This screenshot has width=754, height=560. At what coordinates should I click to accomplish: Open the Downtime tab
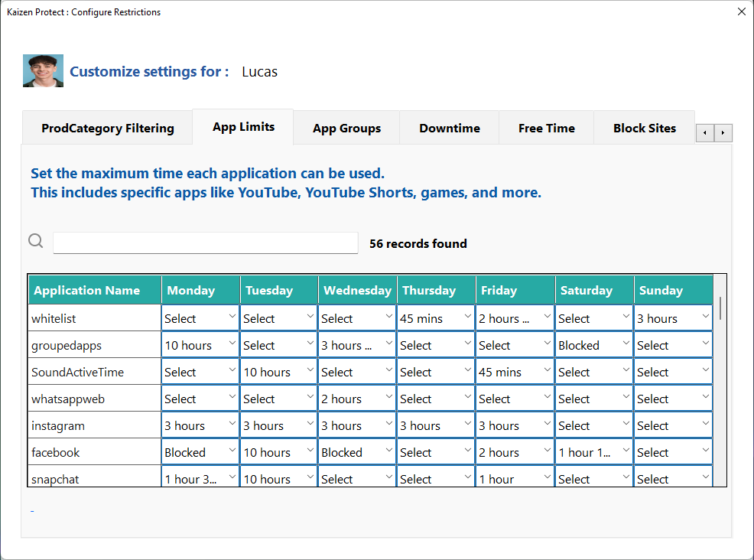click(x=449, y=128)
